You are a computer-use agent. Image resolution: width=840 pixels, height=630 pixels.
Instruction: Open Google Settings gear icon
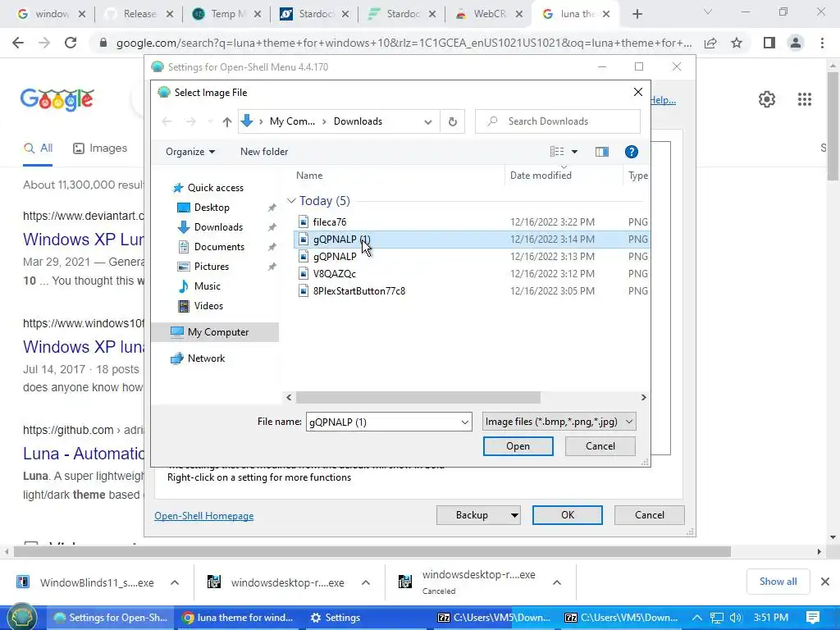point(767,99)
